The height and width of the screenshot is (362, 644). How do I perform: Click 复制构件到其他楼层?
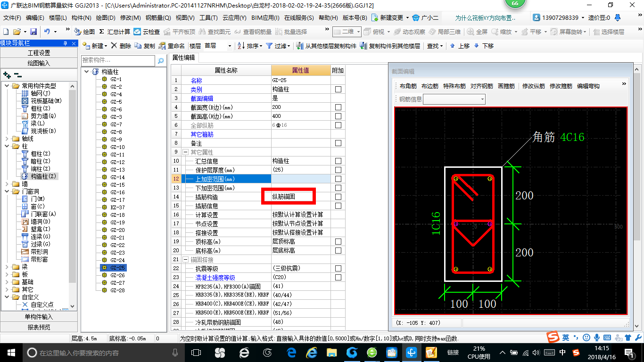[390, 46]
